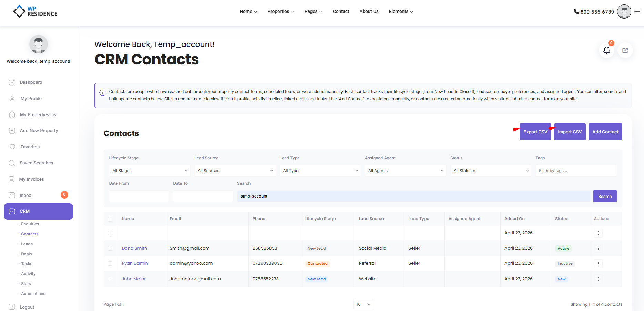Image resolution: width=644 pixels, height=311 pixels.
Task: Tick the checkbox for Dana Smith
Action: (110, 248)
